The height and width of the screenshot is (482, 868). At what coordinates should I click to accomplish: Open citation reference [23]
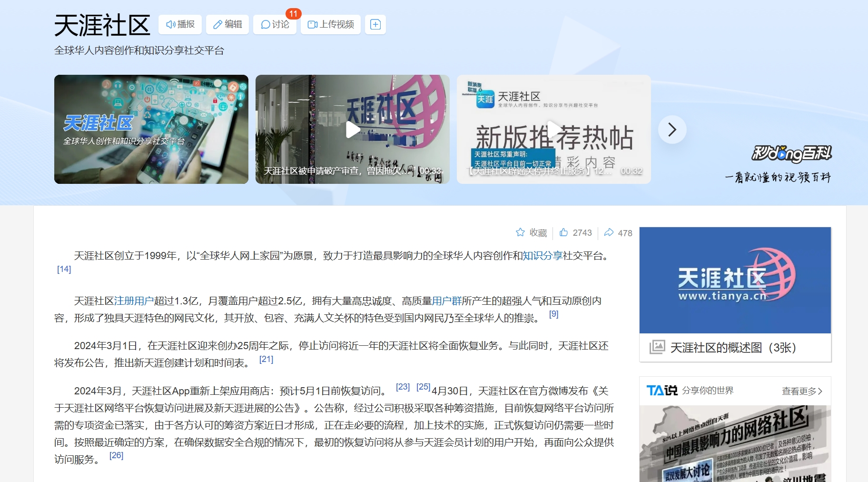(x=403, y=387)
